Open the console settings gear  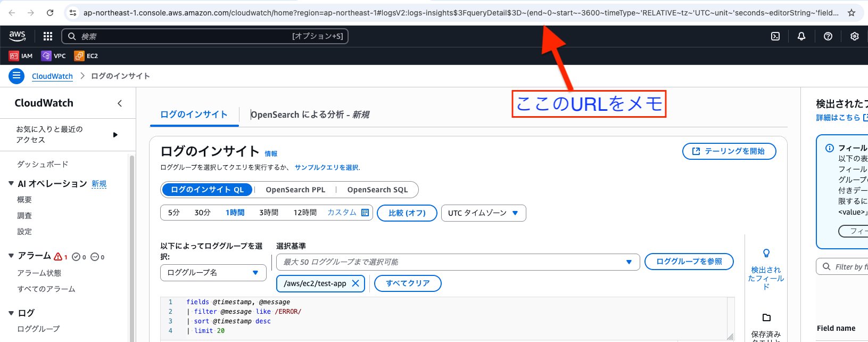pyautogui.click(x=855, y=36)
